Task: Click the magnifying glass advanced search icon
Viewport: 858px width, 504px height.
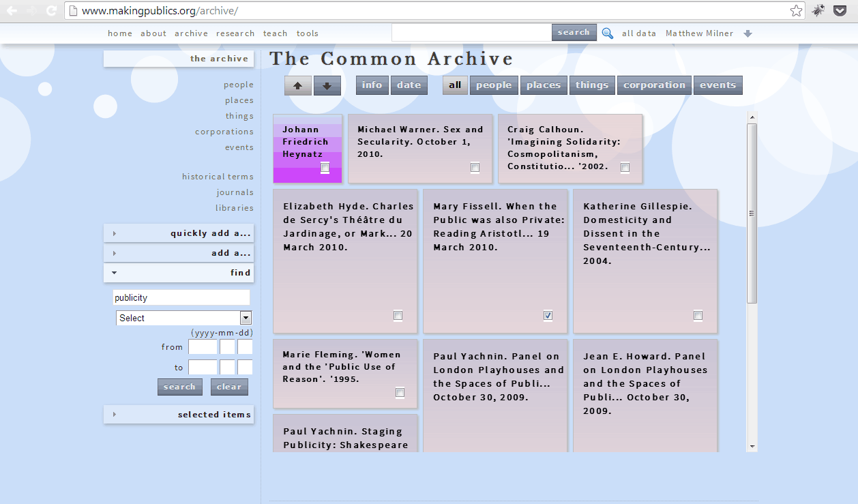Action: 608,33
